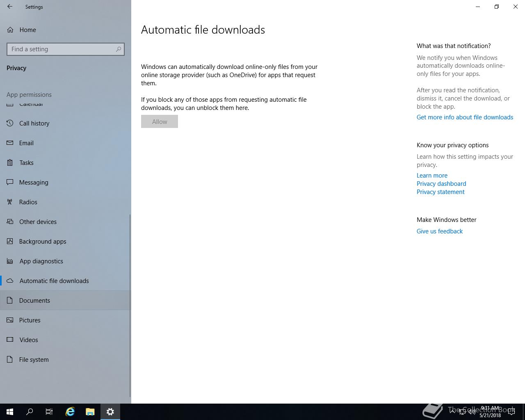Click the Settings gear on the taskbar

(x=110, y=412)
